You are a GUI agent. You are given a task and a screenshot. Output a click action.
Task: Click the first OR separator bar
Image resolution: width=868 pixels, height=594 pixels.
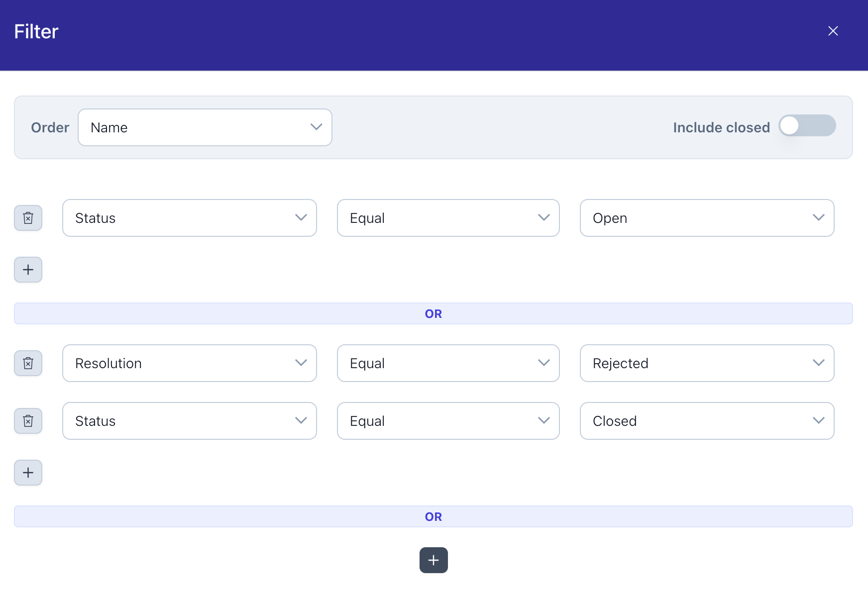(433, 313)
